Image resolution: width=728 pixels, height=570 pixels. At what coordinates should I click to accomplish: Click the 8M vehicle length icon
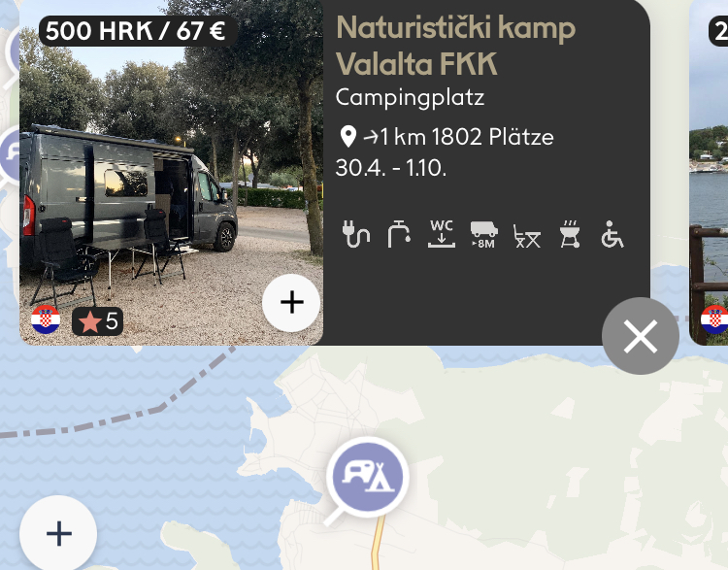484,235
